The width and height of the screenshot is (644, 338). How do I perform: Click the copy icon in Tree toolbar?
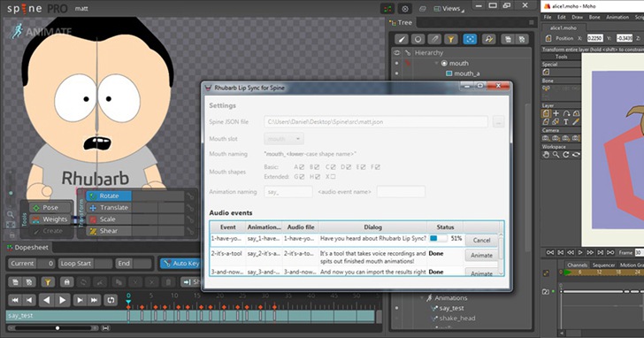tap(508, 39)
